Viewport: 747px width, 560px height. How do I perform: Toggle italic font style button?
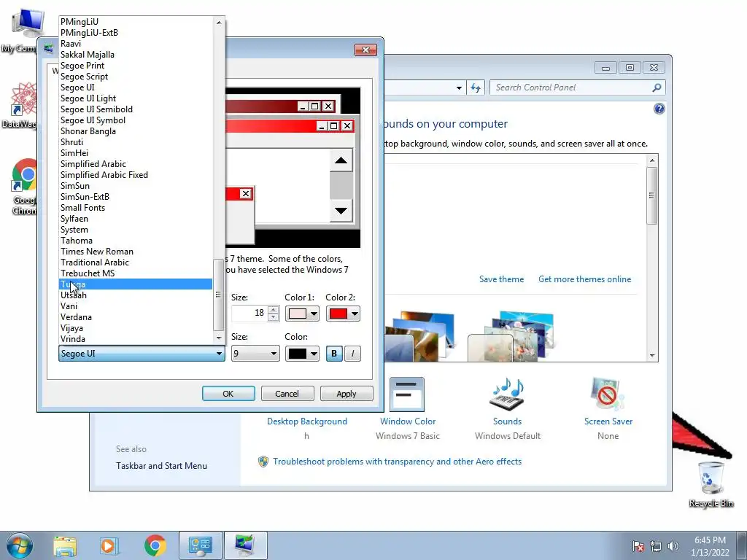[352, 354]
